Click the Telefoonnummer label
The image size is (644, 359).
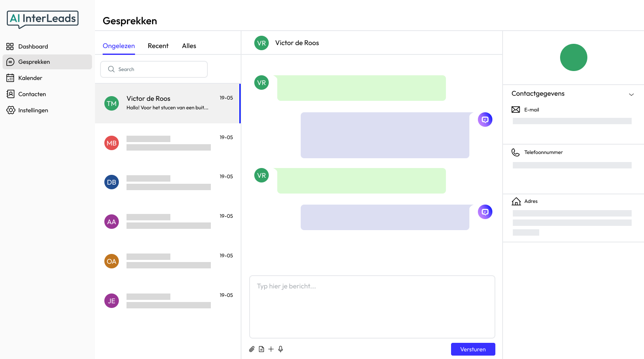click(x=543, y=152)
